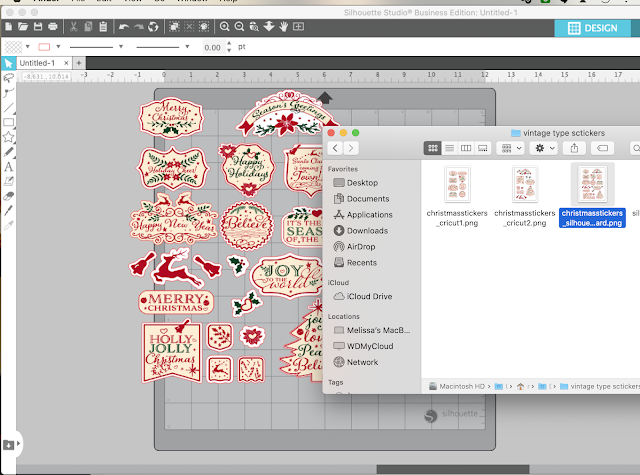Copy the selection with the copy icon

[88, 27]
